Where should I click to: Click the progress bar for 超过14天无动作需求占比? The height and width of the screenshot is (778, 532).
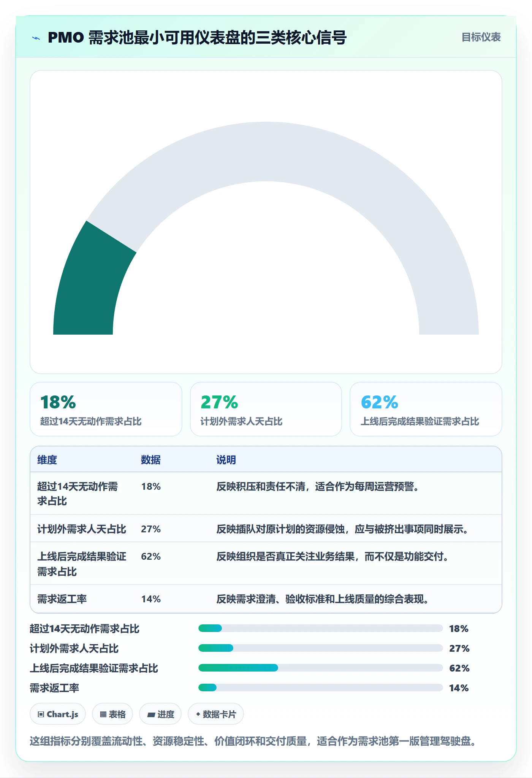321,628
